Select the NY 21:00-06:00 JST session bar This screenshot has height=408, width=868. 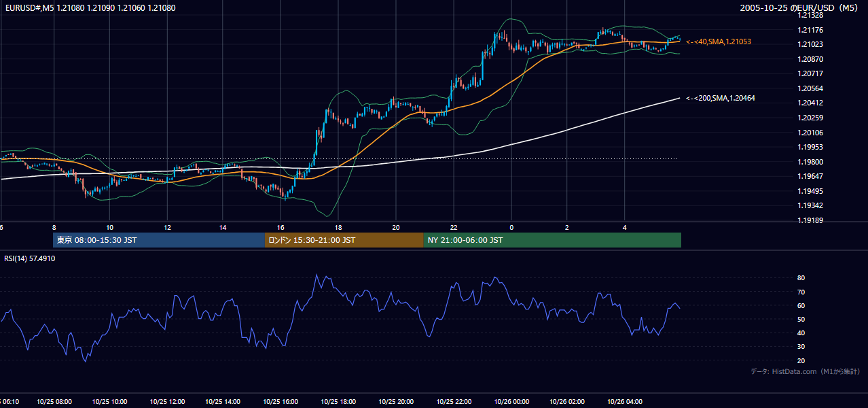tap(552, 240)
